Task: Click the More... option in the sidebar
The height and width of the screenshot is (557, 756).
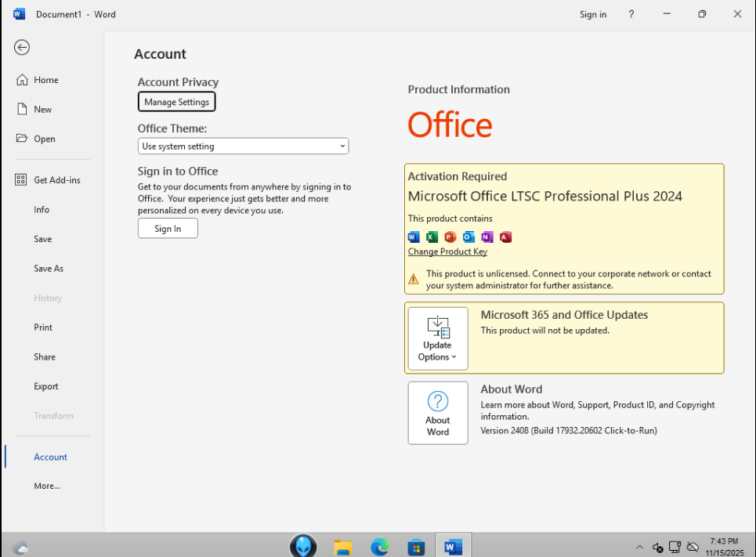Action: tap(47, 486)
